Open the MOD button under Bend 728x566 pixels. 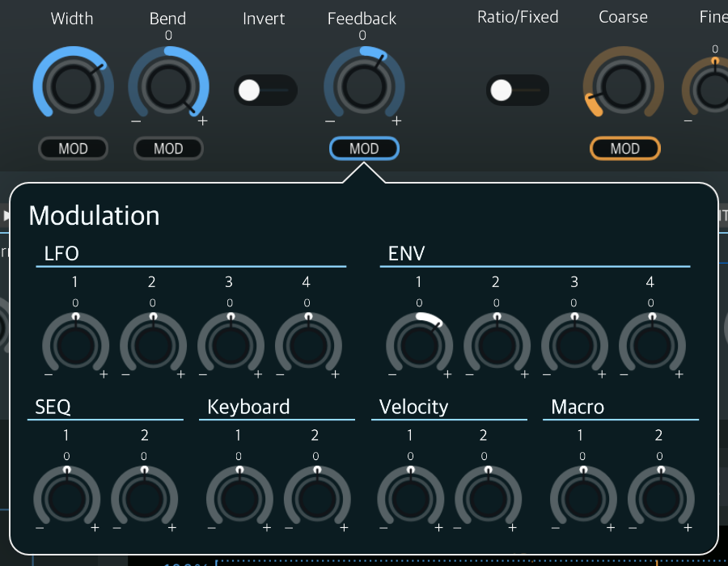pos(168,149)
